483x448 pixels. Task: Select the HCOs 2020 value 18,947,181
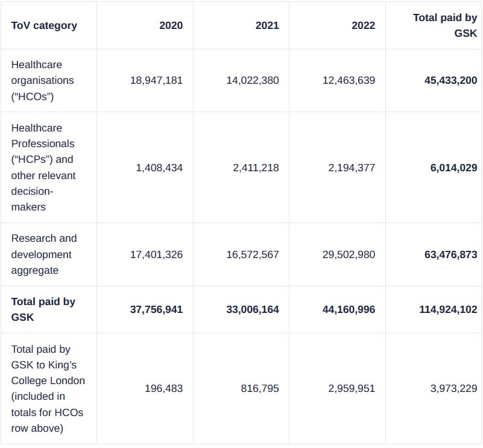pyautogui.click(x=157, y=80)
